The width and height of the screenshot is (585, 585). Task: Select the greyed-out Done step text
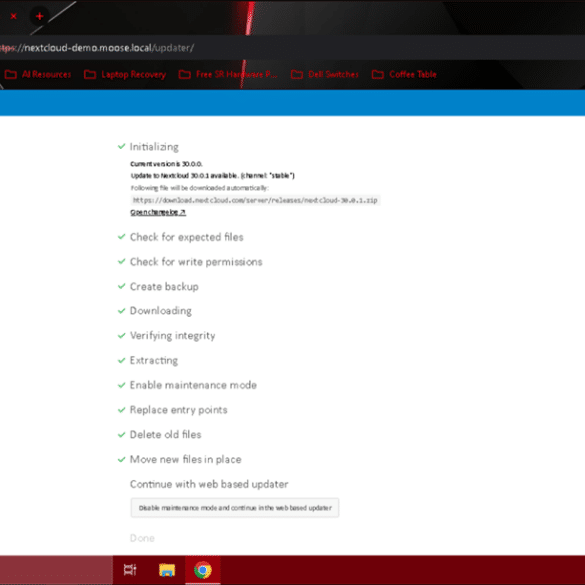pyautogui.click(x=142, y=538)
